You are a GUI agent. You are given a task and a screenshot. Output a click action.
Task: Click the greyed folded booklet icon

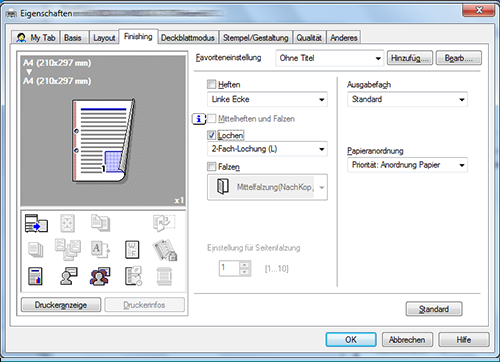(x=164, y=223)
